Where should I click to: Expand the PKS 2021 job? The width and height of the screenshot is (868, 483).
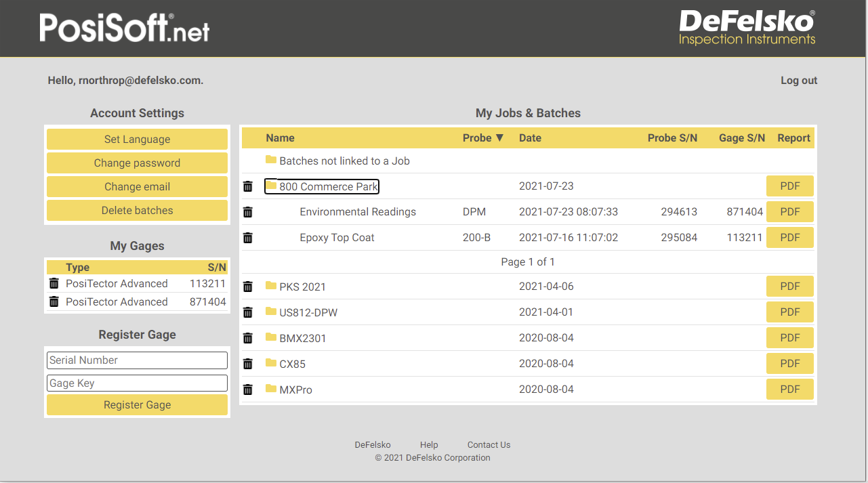[302, 287]
